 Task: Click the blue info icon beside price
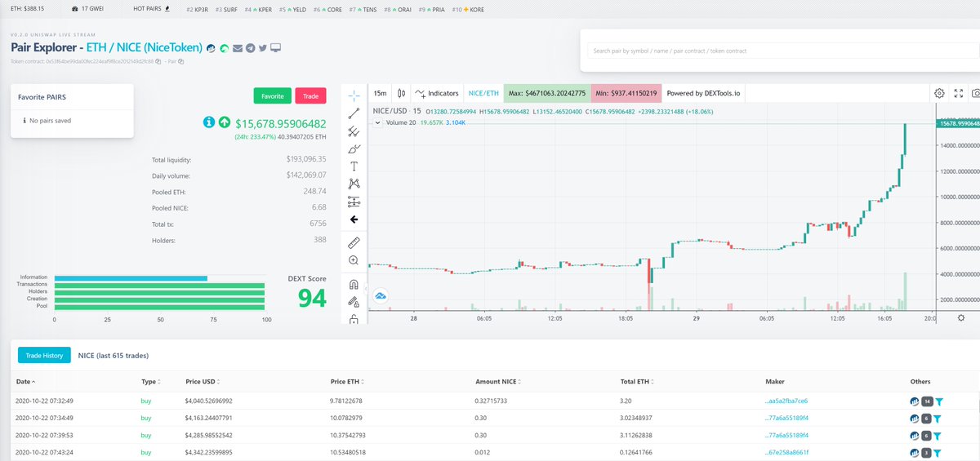click(209, 122)
